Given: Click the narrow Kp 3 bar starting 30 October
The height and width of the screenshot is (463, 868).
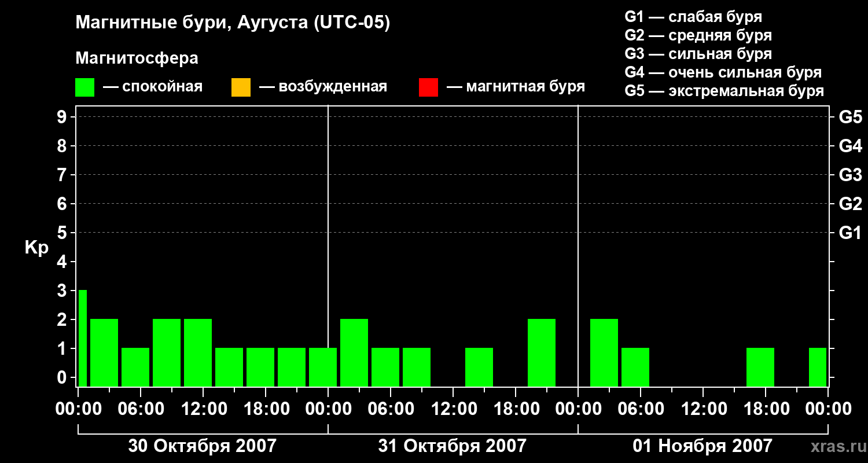Looking at the screenshot, I should pos(83,338).
